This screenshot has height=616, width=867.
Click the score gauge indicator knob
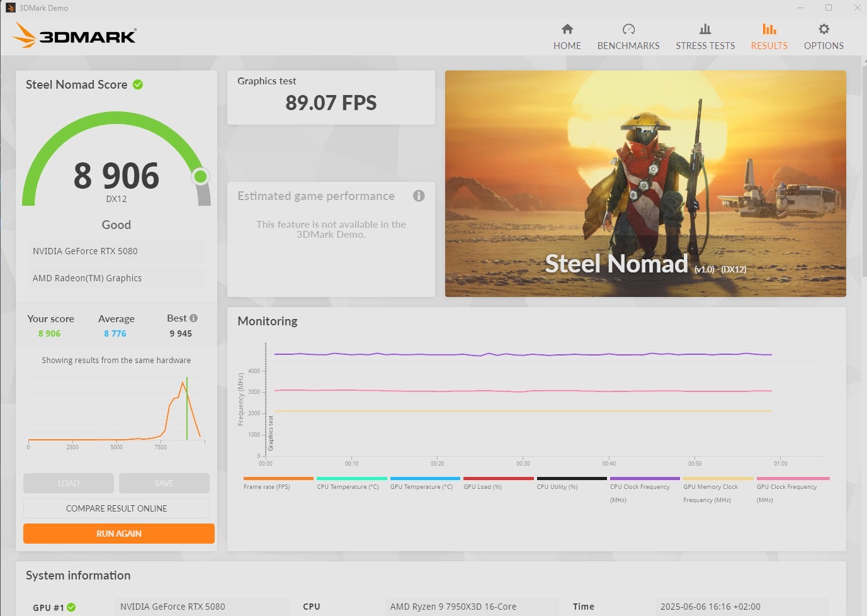(201, 176)
